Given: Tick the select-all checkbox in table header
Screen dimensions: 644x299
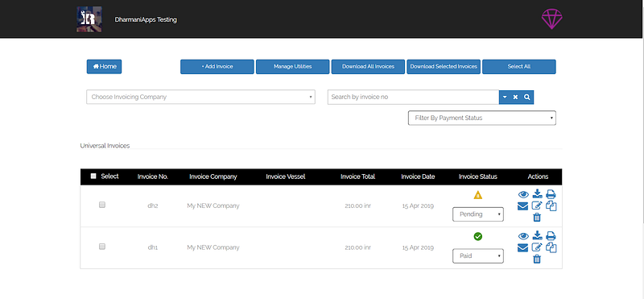Looking at the screenshot, I should [93, 176].
